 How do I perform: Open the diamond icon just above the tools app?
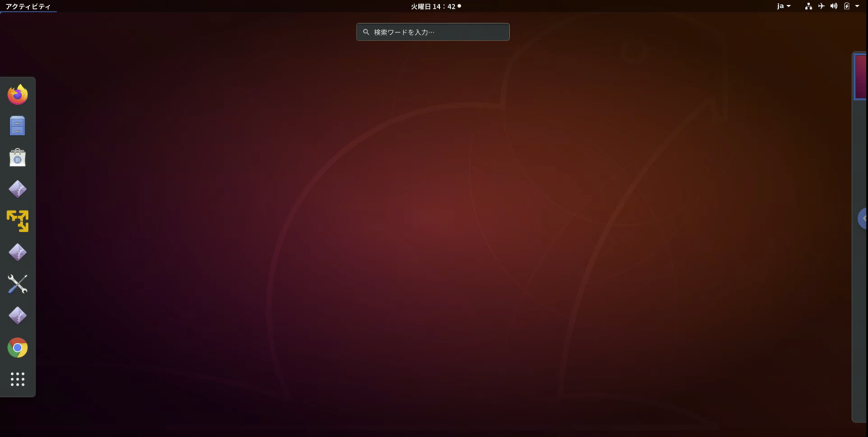[x=17, y=253]
